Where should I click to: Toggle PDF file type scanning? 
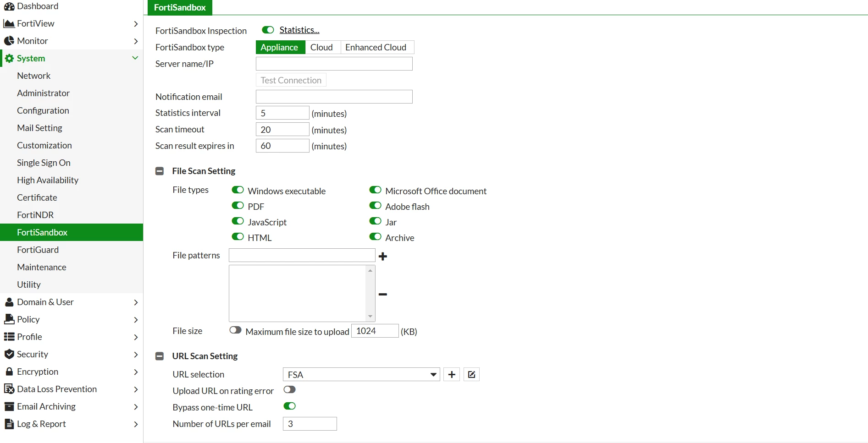pyautogui.click(x=238, y=205)
